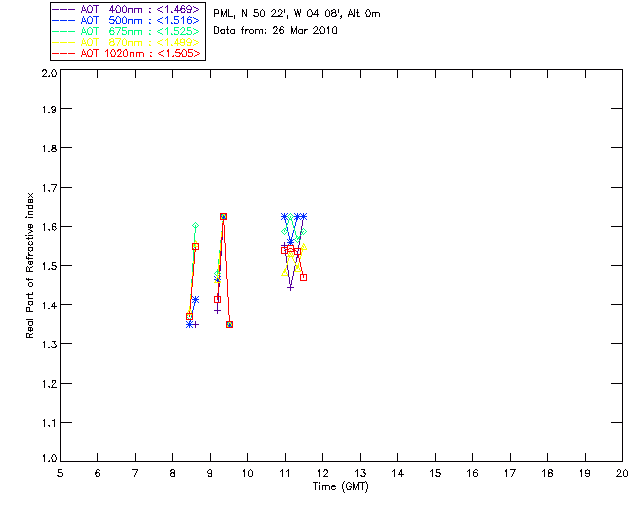Click the red square marker at 1.47 near 11.5

tap(303, 278)
